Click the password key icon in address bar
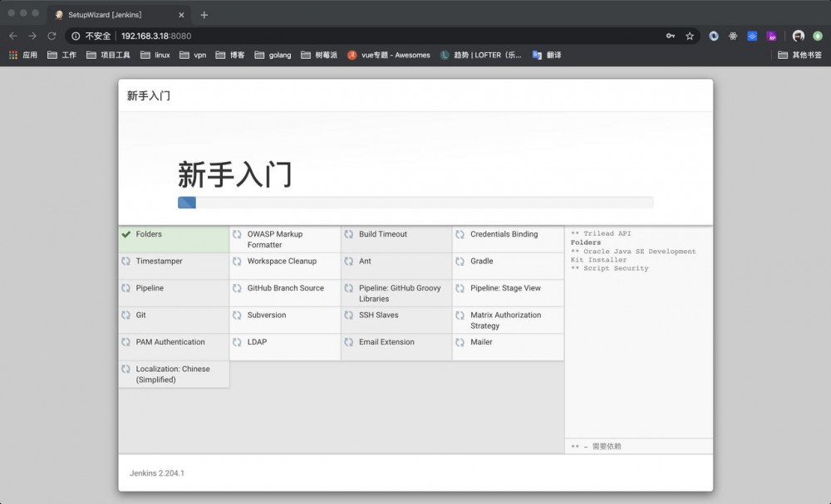Screen dimensions: 831x504 pyautogui.click(x=671, y=36)
